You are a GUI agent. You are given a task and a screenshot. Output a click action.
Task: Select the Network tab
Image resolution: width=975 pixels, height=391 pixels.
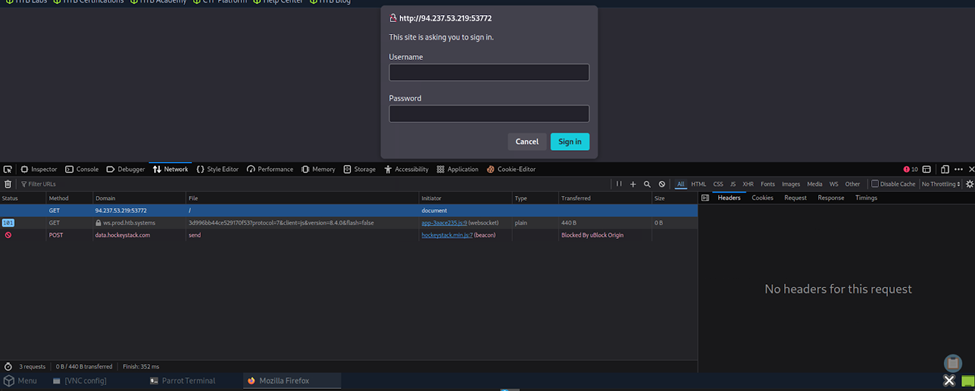tap(170, 169)
